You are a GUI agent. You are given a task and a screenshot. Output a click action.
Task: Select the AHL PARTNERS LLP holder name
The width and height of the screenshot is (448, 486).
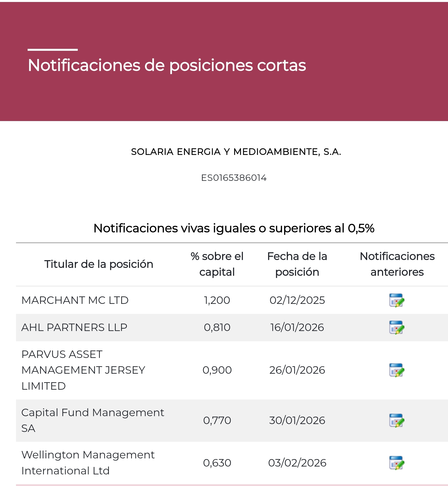point(74,328)
